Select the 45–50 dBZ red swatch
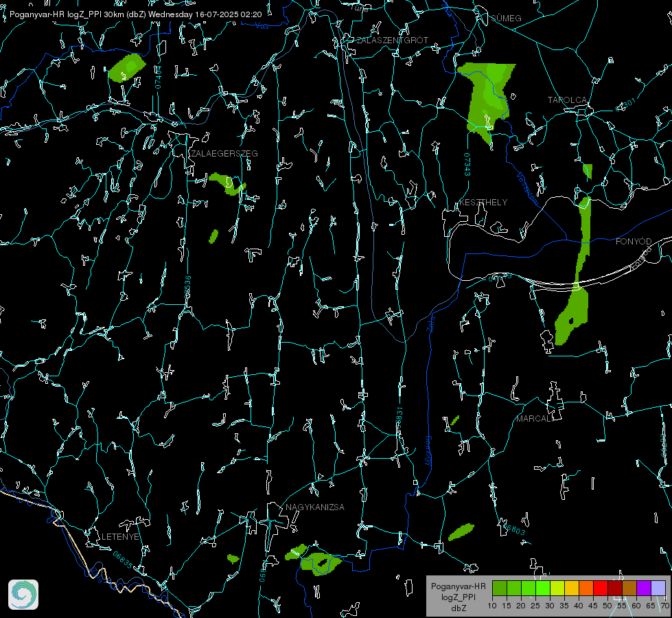 click(x=601, y=588)
